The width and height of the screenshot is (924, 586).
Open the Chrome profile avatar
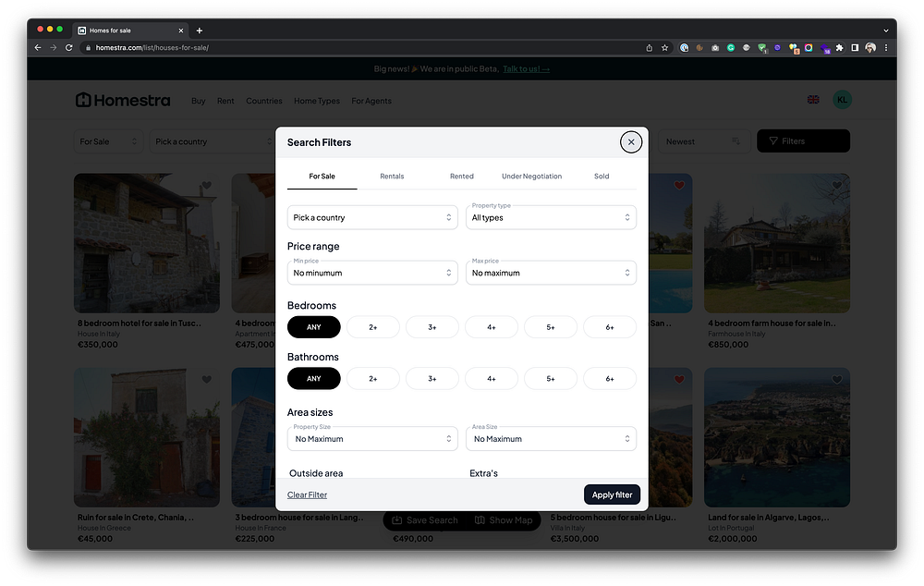(x=870, y=48)
